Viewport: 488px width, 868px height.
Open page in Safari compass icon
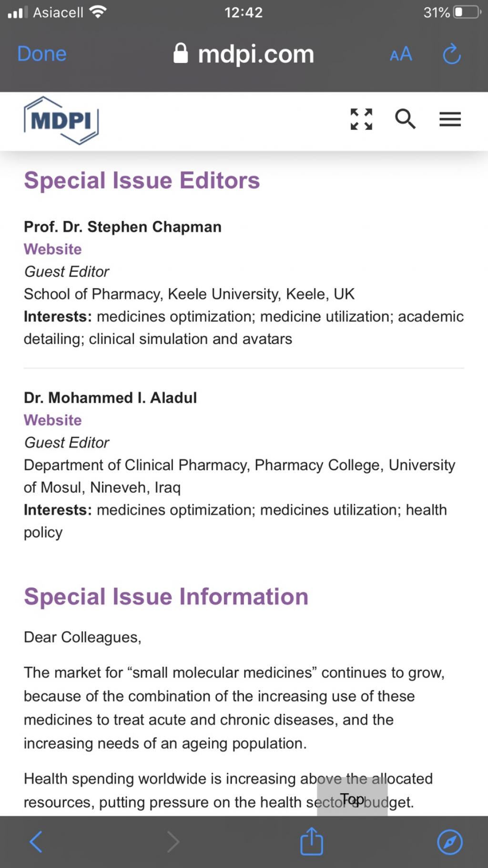pos(450,842)
